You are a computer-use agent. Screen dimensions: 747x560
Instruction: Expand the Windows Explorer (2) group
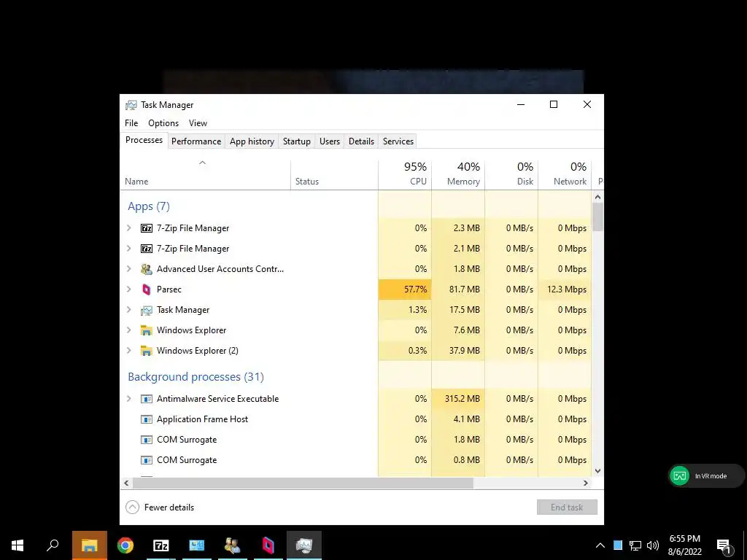click(x=128, y=351)
